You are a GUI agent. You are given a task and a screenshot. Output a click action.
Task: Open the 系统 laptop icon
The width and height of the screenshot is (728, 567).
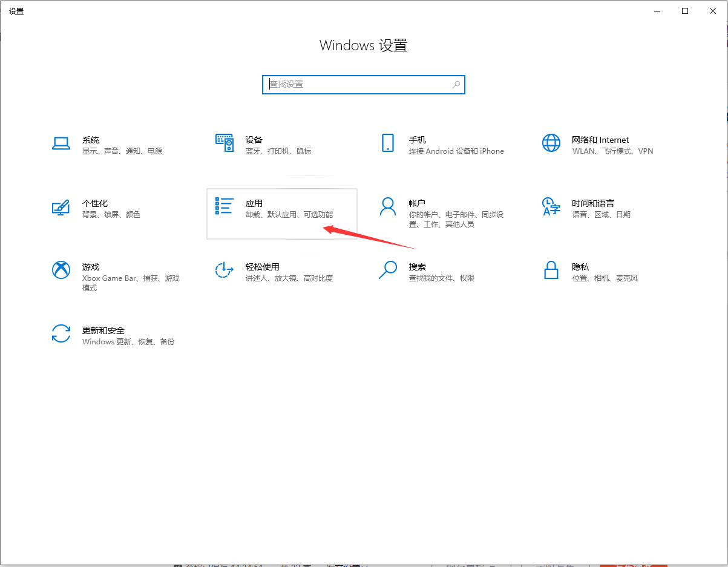pos(61,143)
